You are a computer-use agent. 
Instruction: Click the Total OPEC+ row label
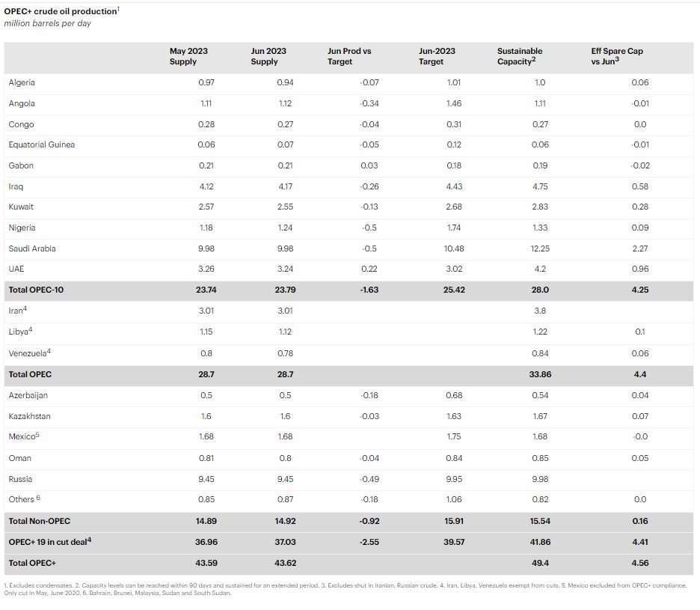[32, 563]
